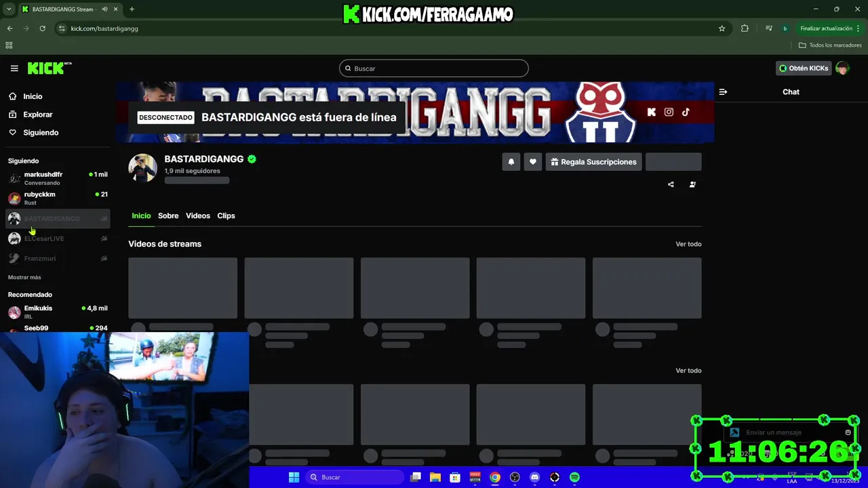
Task: Select BASTARDIGANGG in the Siguiendo list
Action: click(58, 218)
